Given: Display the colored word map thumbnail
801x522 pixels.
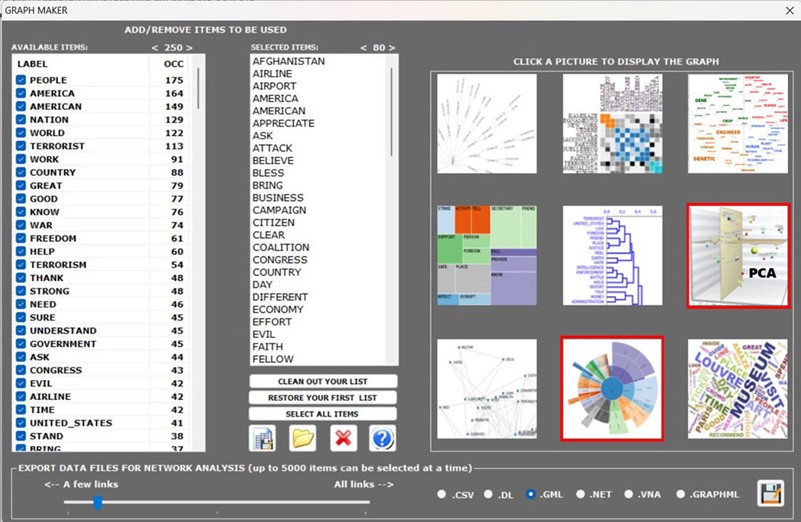Looking at the screenshot, I should pos(738,124).
